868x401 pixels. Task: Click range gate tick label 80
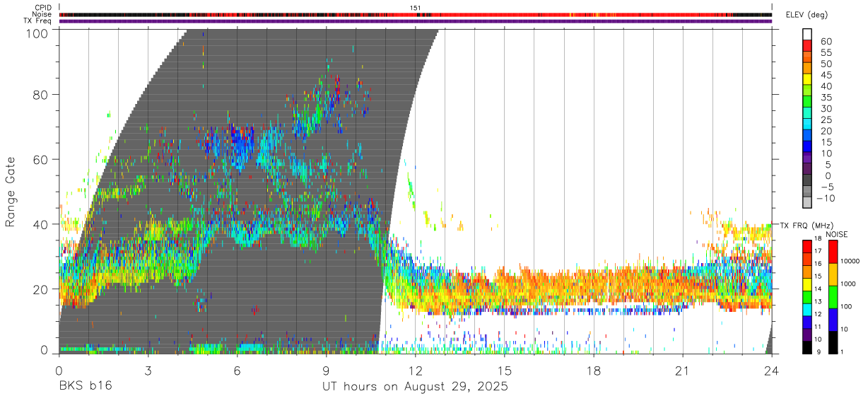coord(41,94)
